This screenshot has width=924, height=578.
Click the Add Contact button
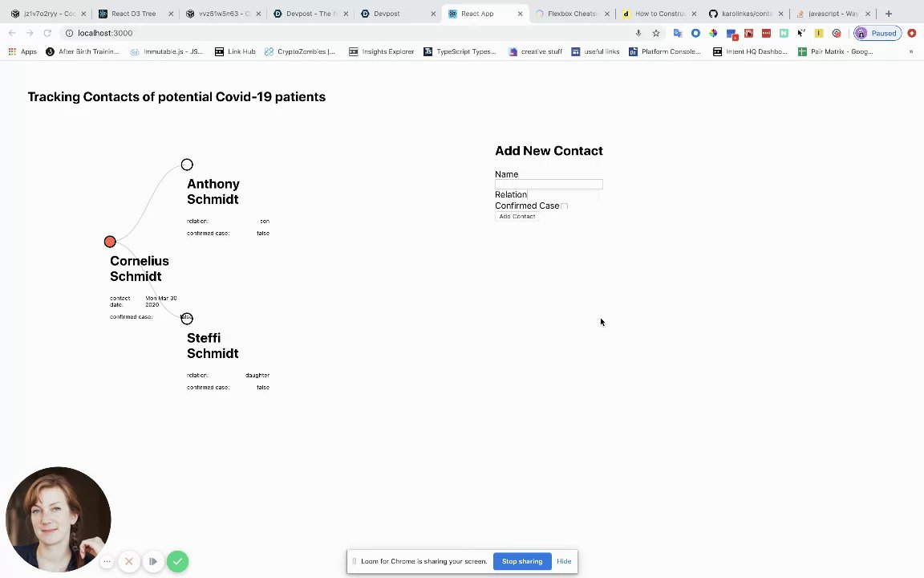coord(517,217)
